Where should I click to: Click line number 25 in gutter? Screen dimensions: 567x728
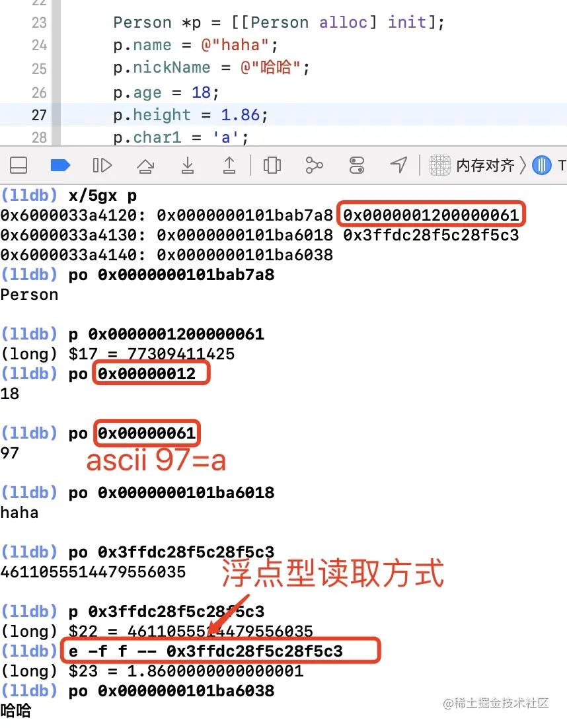[39, 69]
